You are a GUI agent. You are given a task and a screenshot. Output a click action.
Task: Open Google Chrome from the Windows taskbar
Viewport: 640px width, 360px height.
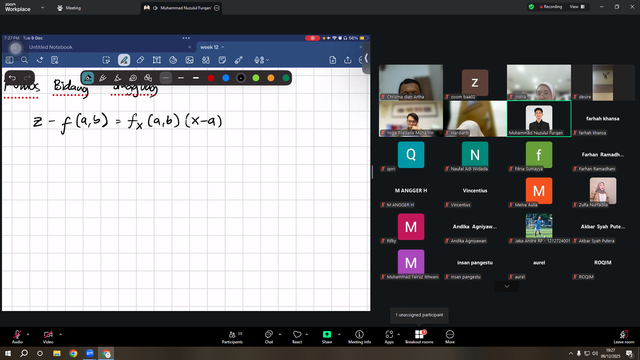[x=73, y=353]
